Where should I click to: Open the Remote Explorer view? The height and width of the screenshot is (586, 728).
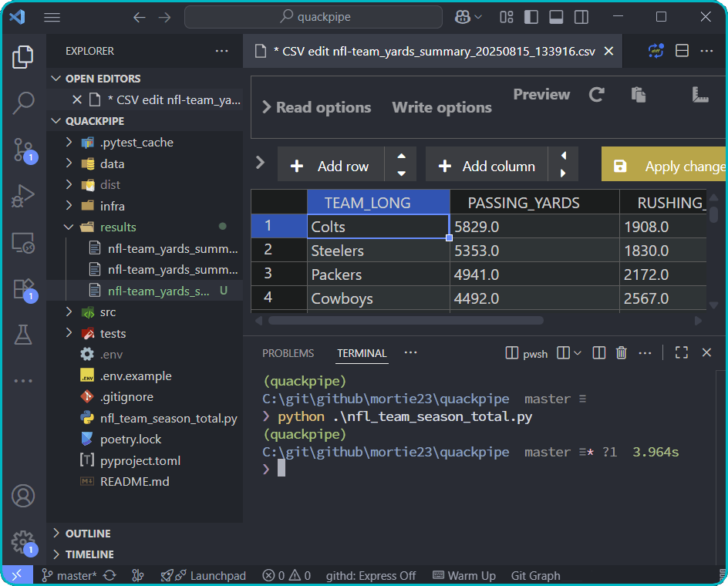(23, 242)
